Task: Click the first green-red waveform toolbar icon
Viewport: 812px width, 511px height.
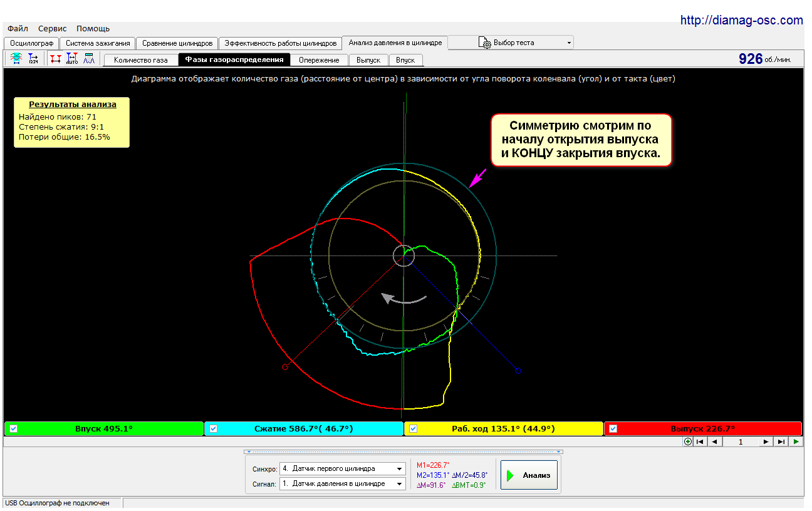Action: point(17,59)
